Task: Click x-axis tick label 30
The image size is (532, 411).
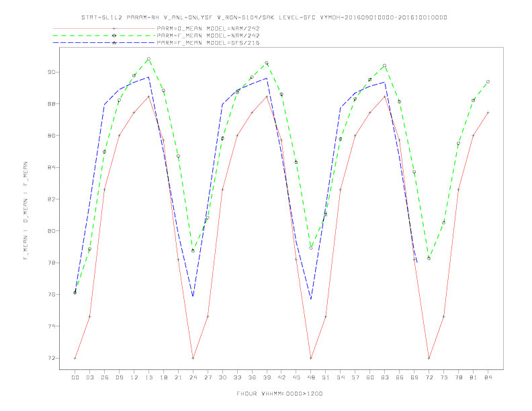Action: pyautogui.click(x=222, y=377)
